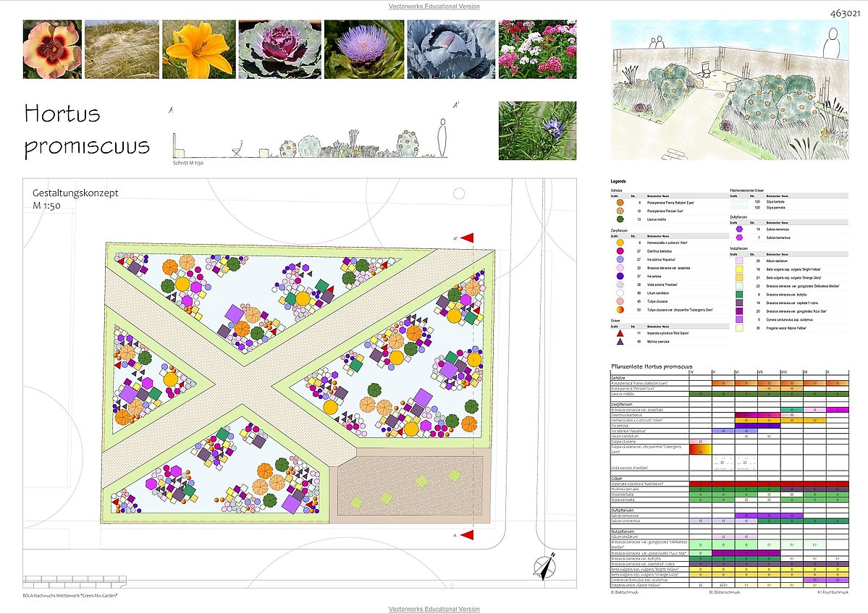Click the 'Flächendeckende Gräser' legend heading

pos(747,190)
